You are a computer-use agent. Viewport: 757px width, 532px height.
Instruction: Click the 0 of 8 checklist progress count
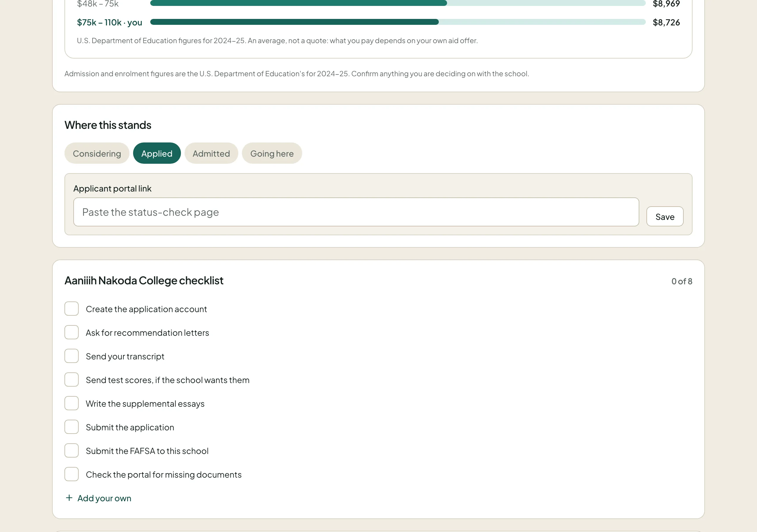682,281
